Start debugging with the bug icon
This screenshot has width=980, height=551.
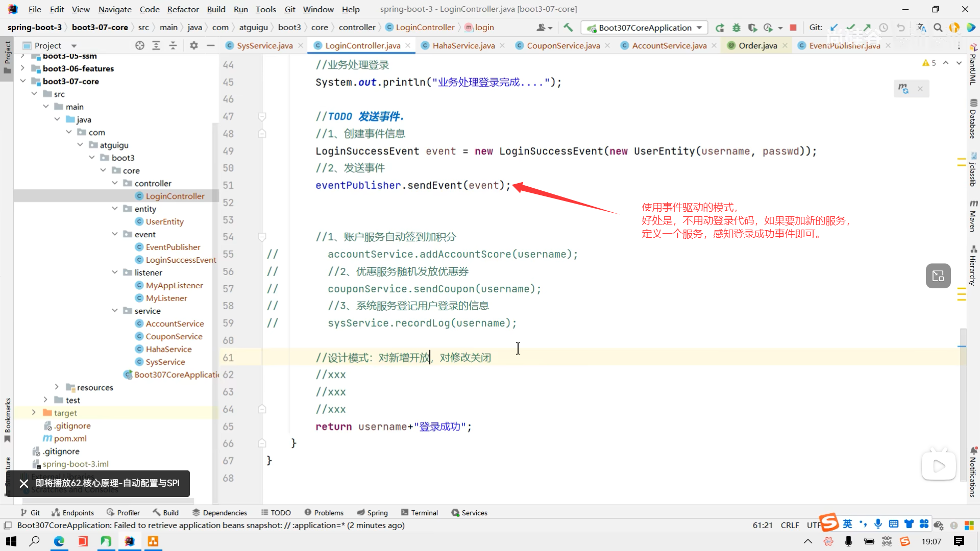[736, 28]
